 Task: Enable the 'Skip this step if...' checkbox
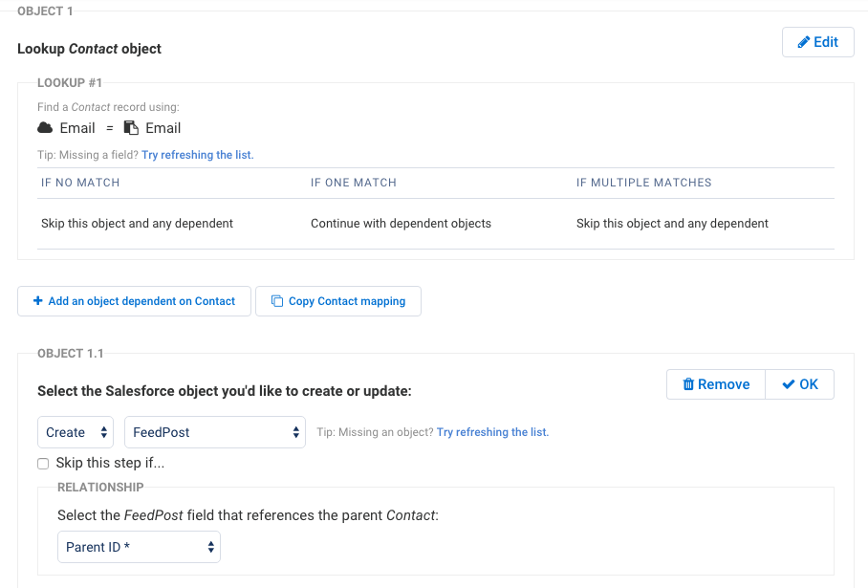(43, 464)
